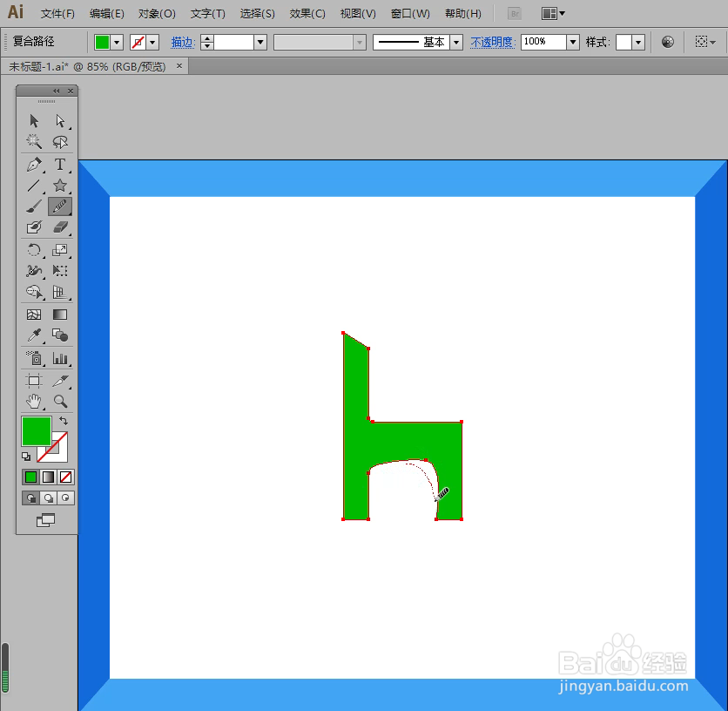Select the Scale tool

tap(60, 250)
